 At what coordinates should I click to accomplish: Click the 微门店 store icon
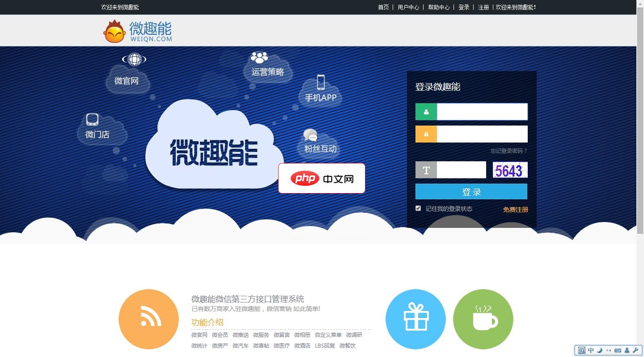tap(92, 120)
